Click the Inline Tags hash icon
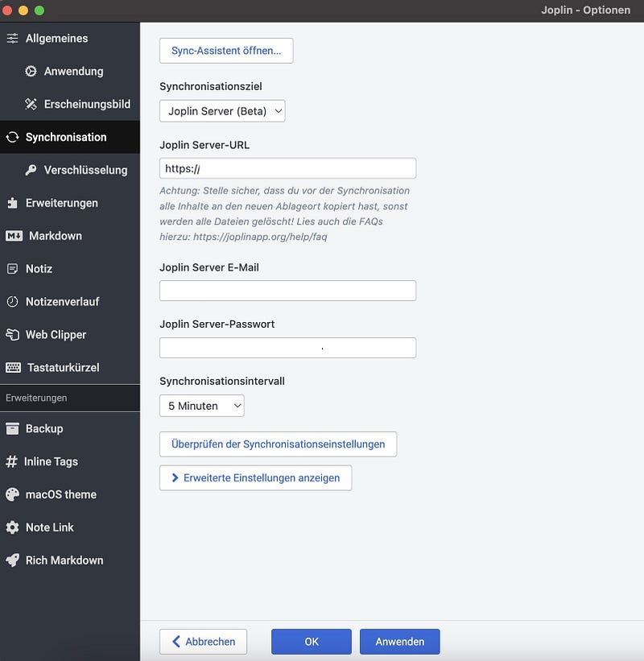644x661 pixels. click(x=11, y=461)
